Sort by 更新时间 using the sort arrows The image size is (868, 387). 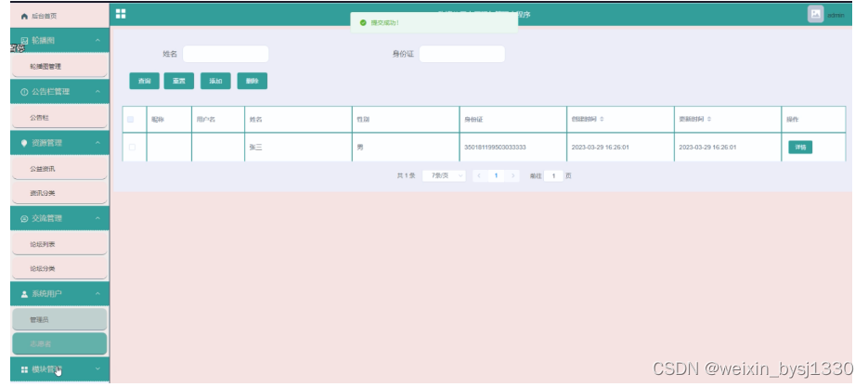709,119
